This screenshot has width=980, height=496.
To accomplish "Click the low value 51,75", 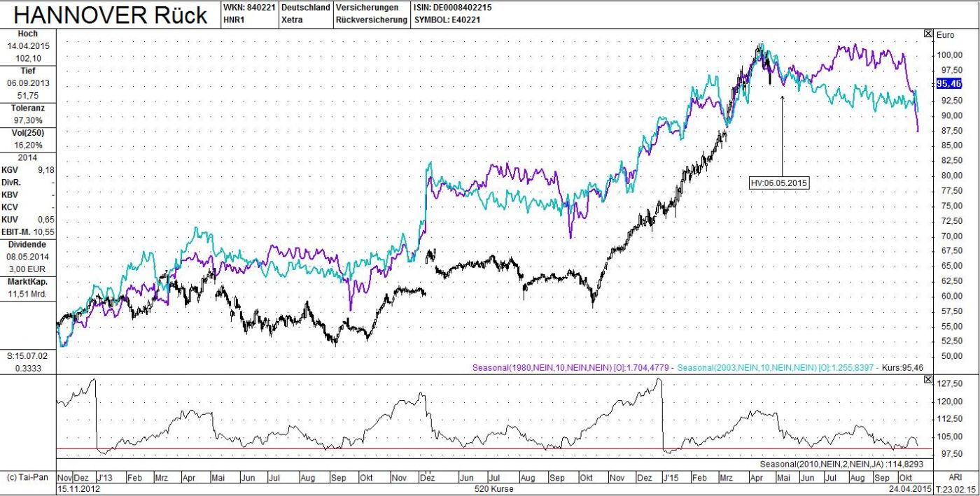I will pyautogui.click(x=28, y=95).
